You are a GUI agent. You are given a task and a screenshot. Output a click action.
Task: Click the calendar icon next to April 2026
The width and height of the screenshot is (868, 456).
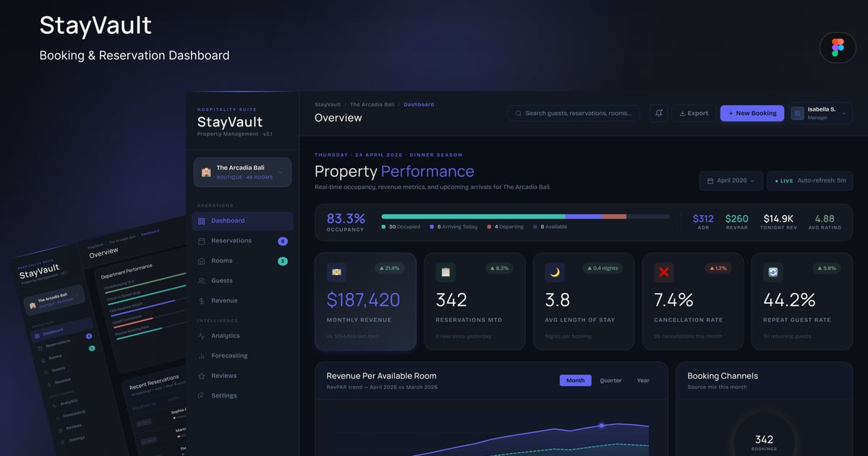click(710, 180)
